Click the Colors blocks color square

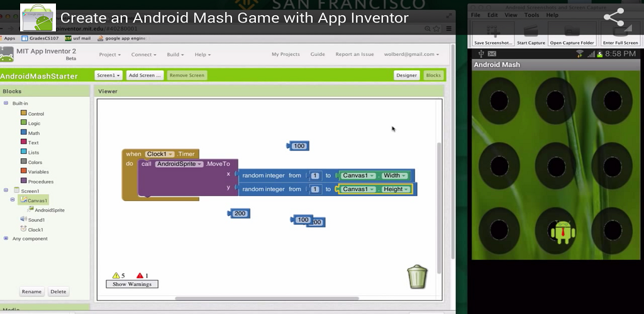coord(23,161)
